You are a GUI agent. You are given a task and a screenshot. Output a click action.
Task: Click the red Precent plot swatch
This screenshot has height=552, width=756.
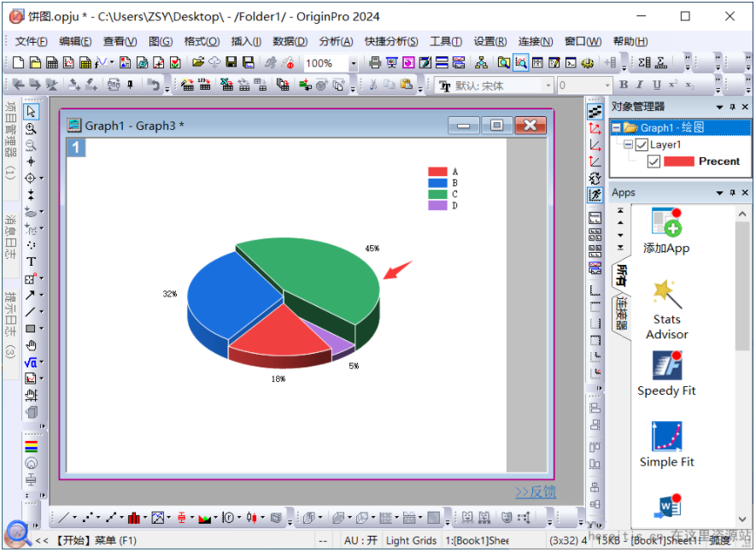[679, 161]
